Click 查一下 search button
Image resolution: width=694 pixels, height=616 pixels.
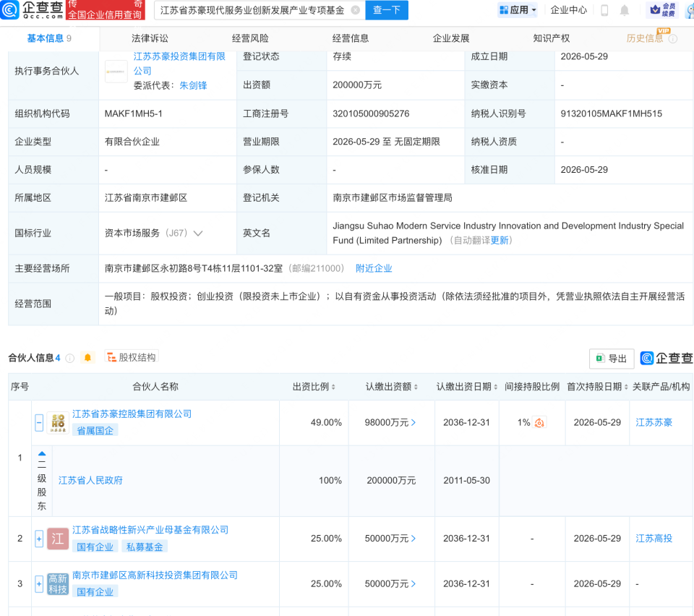pyautogui.click(x=386, y=9)
